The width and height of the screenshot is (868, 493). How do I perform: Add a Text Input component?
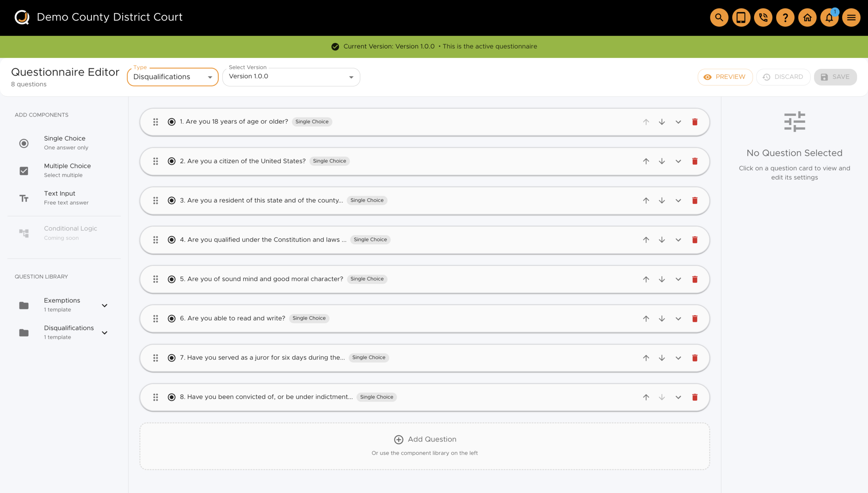(x=60, y=198)
